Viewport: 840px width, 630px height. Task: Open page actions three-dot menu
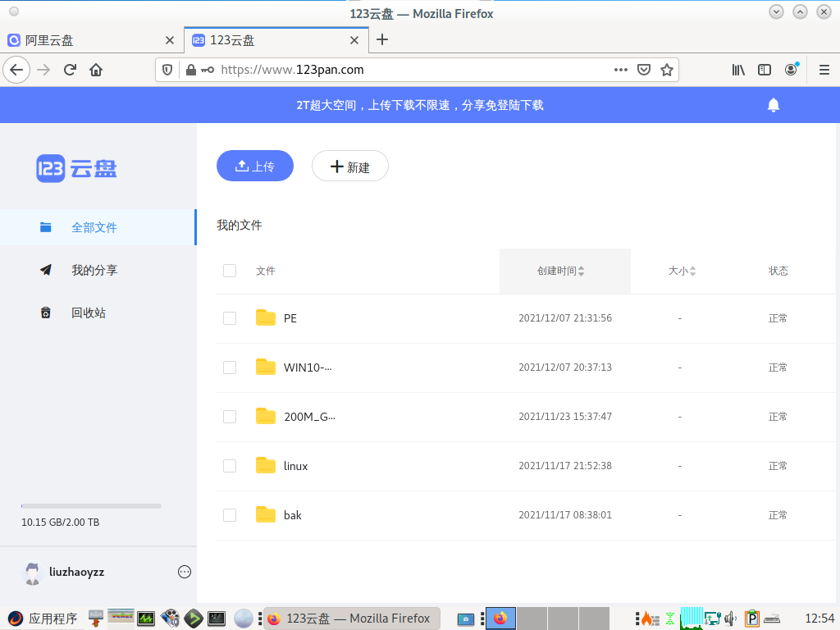click(x=621, y=70)
